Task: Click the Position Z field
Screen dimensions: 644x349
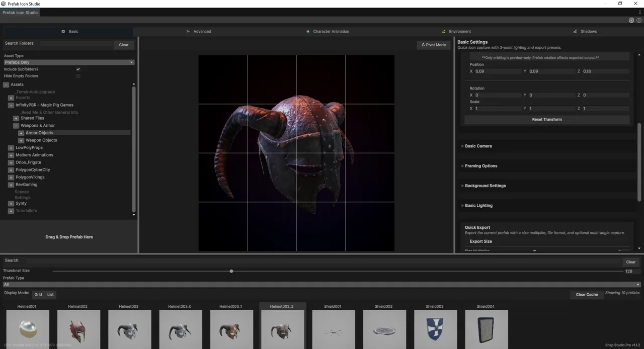Action: click(605, 71)
